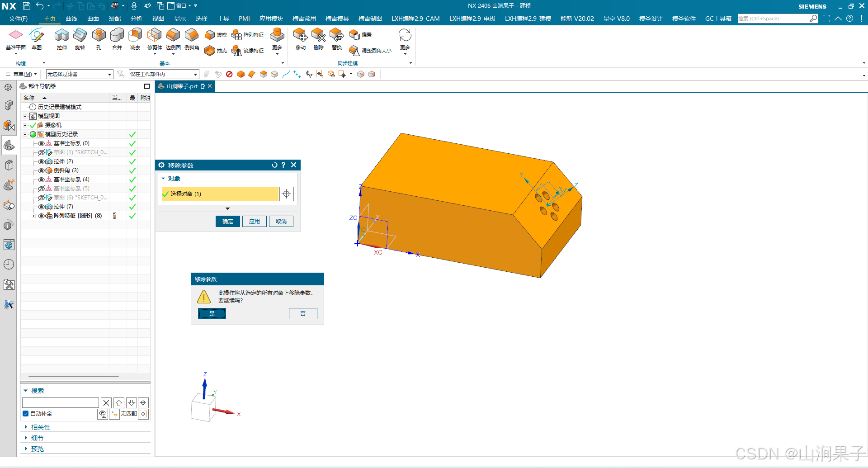Toggle visibility eye of 基准坐标系 (4)
The width and height of the screenshot is (868, 468).
coord(41,180)
